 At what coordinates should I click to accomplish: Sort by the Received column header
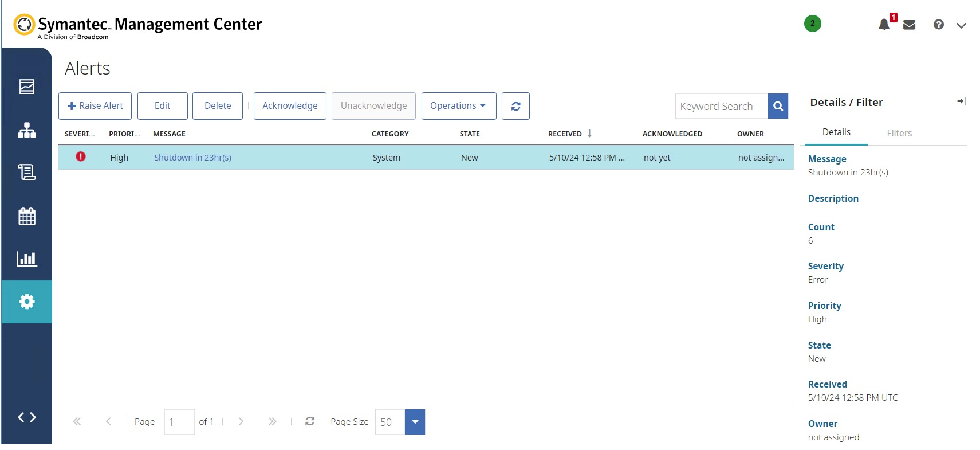tap(565, 134)
